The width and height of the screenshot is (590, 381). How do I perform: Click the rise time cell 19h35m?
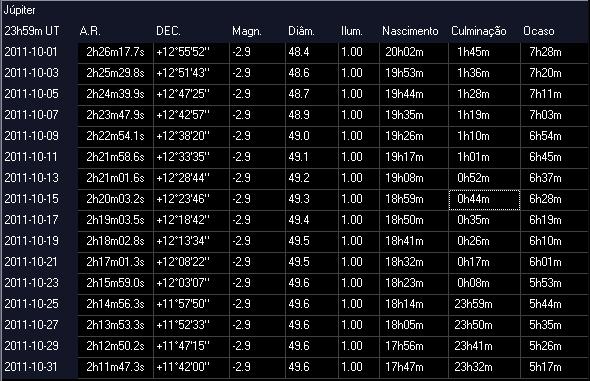[414, 115]
